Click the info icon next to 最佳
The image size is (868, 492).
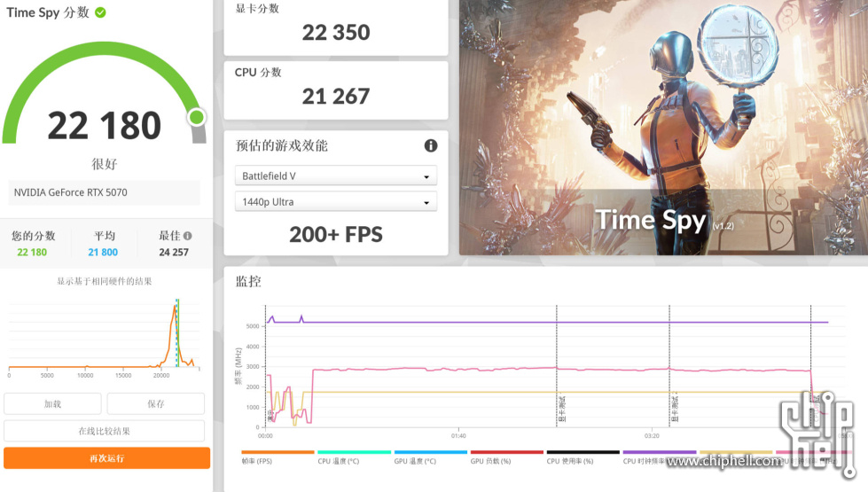[188, 236]
